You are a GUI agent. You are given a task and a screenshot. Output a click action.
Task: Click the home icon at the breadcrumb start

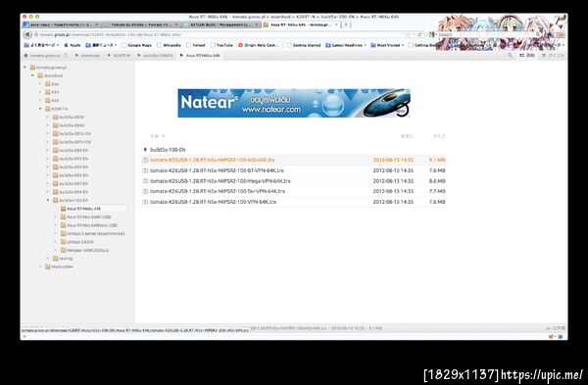tap(25, 55)
